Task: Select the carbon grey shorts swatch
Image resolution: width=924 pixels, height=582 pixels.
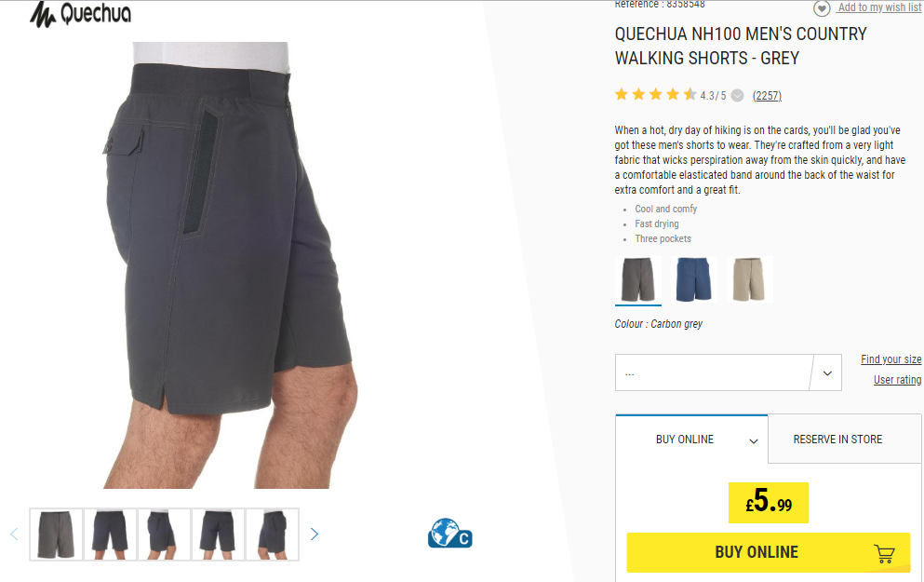Action: coord(638,279)
